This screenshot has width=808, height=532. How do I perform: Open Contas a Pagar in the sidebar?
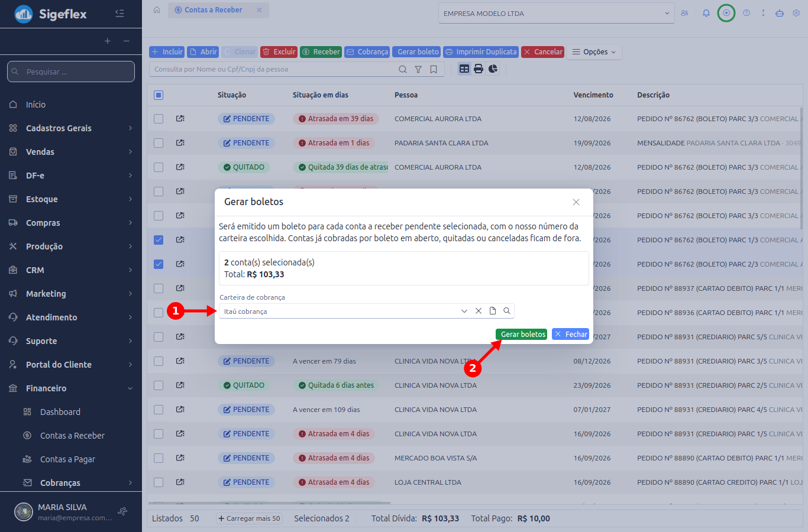click(71, 459)
